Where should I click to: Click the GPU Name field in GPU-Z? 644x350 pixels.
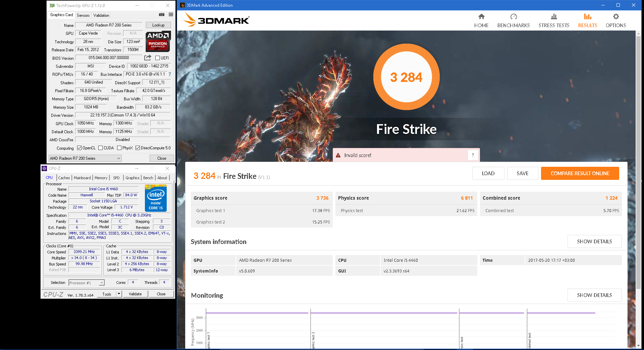[109, 25]
